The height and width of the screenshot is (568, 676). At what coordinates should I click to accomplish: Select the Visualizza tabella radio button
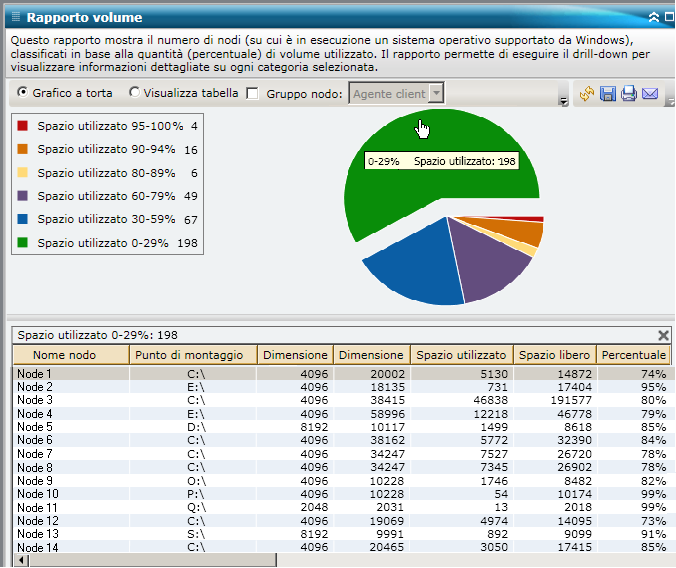[x=135, y=92]
